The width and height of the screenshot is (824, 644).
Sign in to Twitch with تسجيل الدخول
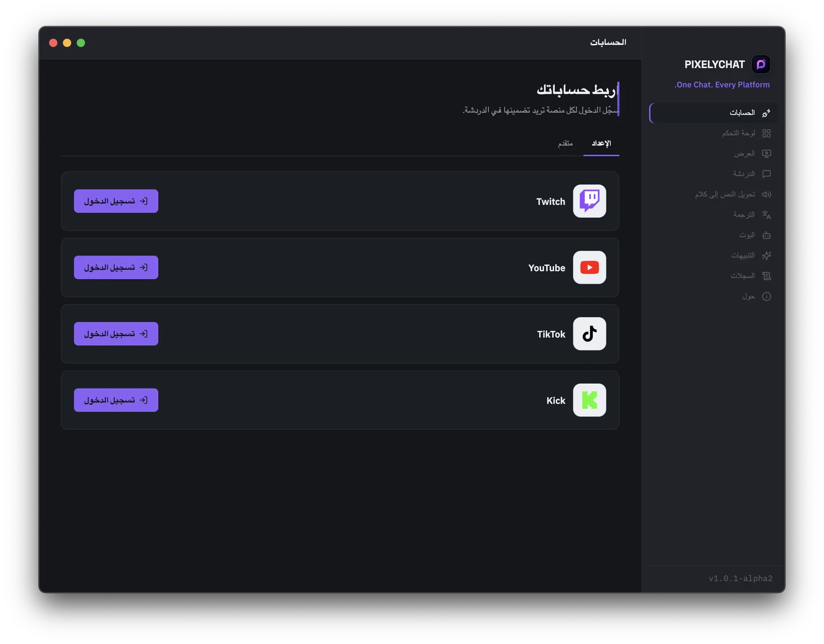116,201
